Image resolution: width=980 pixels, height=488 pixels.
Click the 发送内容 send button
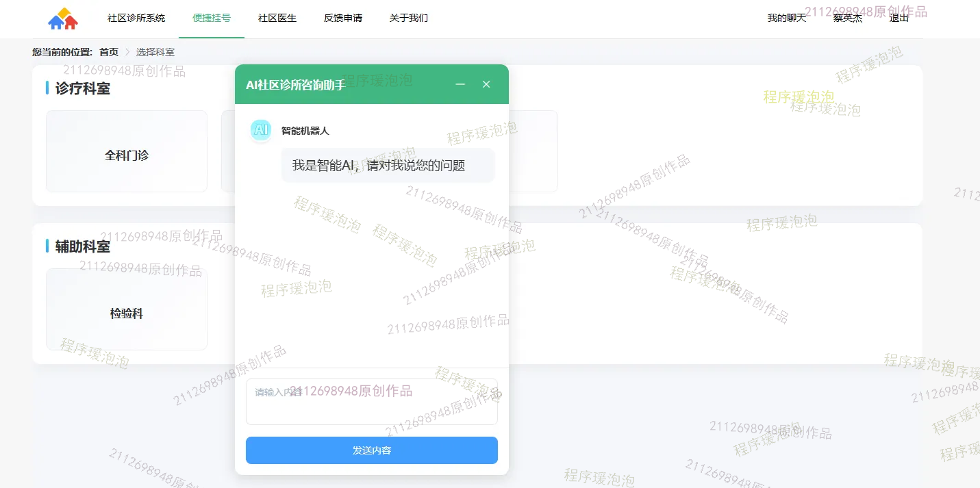372,450
